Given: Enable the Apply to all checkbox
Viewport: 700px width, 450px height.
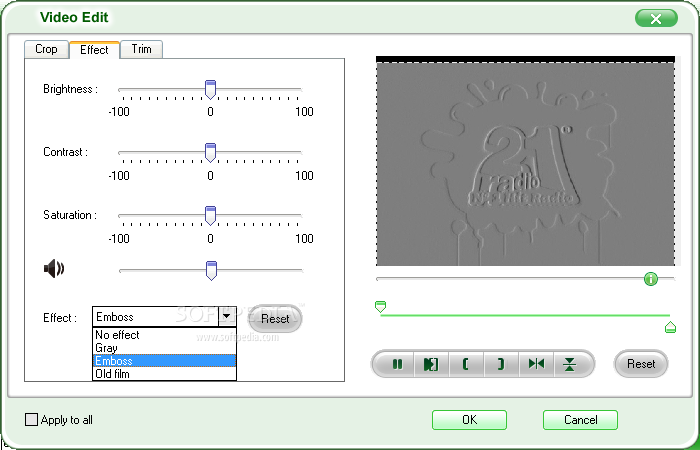Looking at the screenshot, I should 31,420.
